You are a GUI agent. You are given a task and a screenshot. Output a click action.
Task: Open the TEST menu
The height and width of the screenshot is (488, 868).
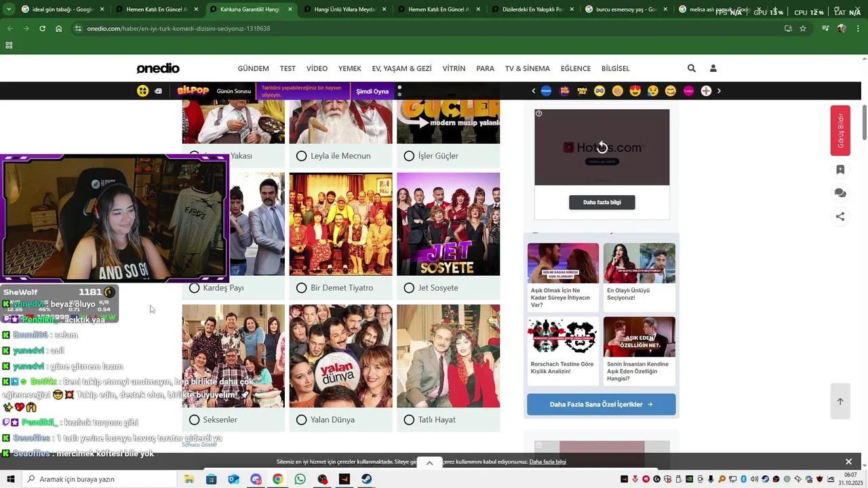[288, 68]
